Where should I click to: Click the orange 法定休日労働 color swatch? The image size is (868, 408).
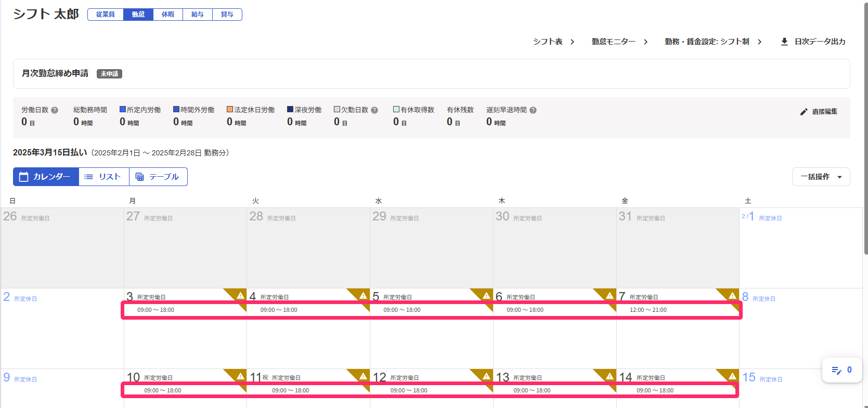pos(230,110)
